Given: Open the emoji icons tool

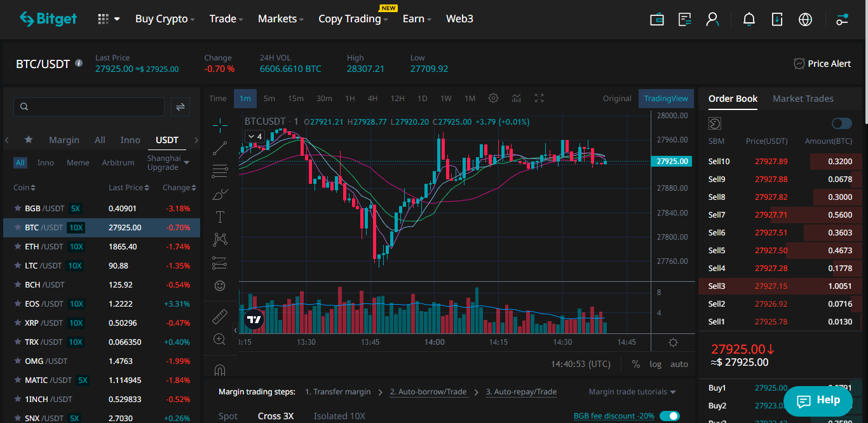Looking at the screenshot, I should pos(220,286).
